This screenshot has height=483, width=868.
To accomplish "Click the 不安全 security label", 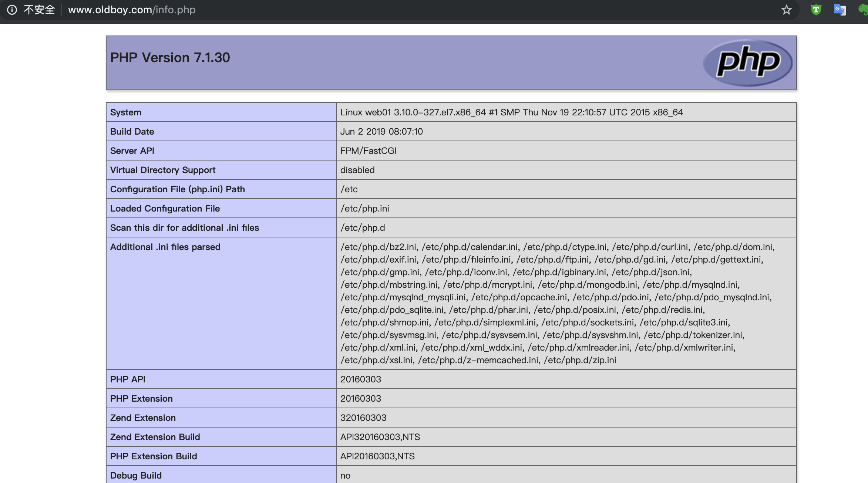I will (x=39, y=10).
